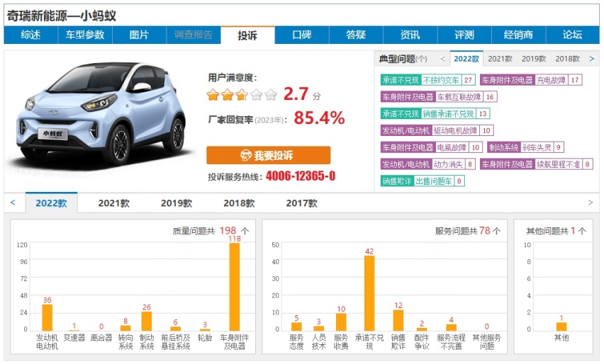Click previous arrow in typical problems panel
Image resolution: width=604 pixels, height=364 pixels.
[x=442, y=59]
